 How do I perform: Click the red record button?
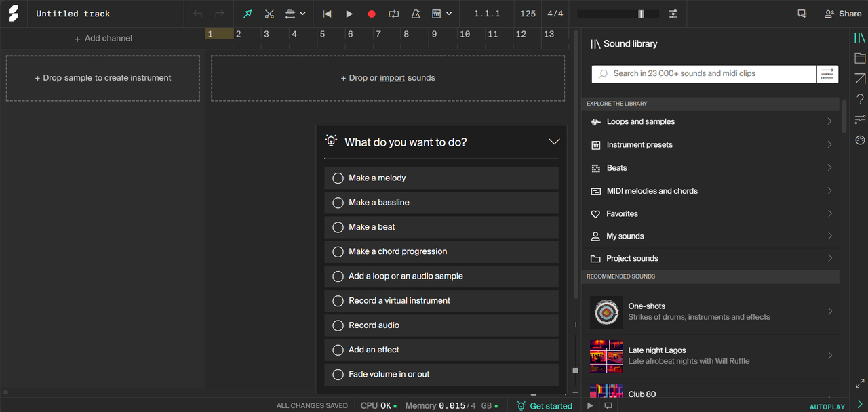click(372, 14)
